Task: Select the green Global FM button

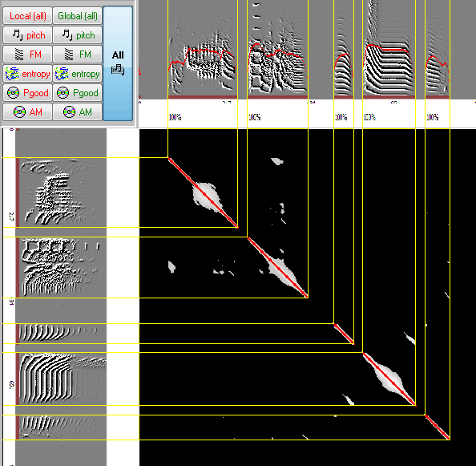Action: pos(78,55)
